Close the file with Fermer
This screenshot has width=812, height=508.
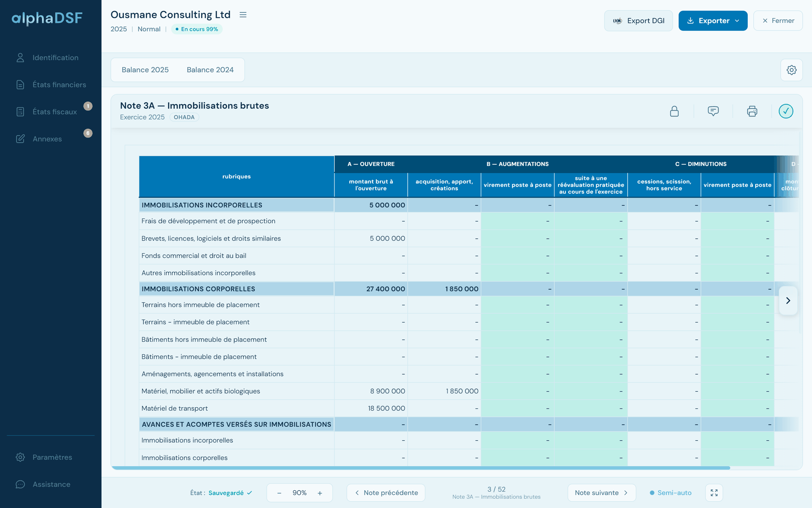tap(778, 21)
